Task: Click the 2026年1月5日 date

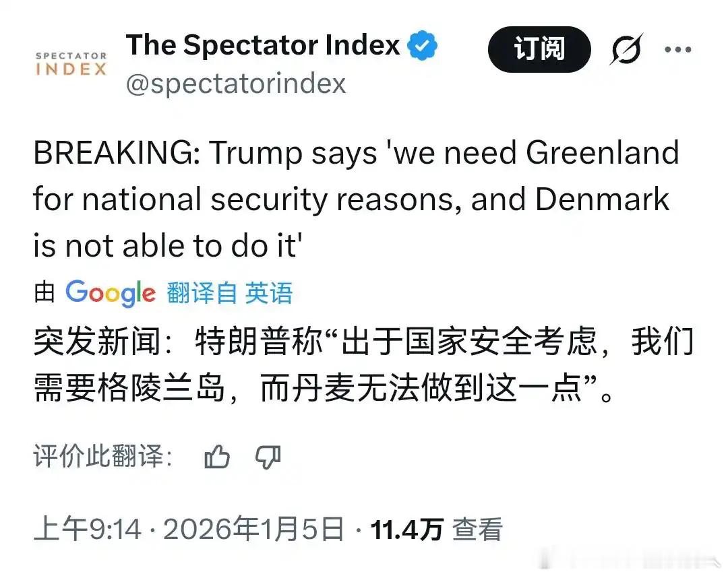Action: pos(253,530)
